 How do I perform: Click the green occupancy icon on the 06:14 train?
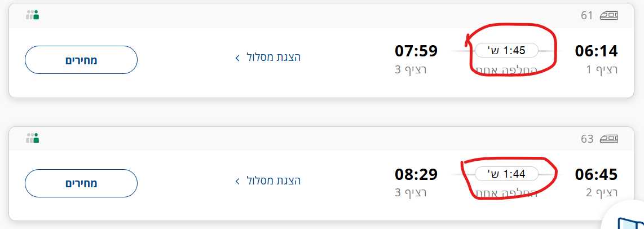[32, 15]
